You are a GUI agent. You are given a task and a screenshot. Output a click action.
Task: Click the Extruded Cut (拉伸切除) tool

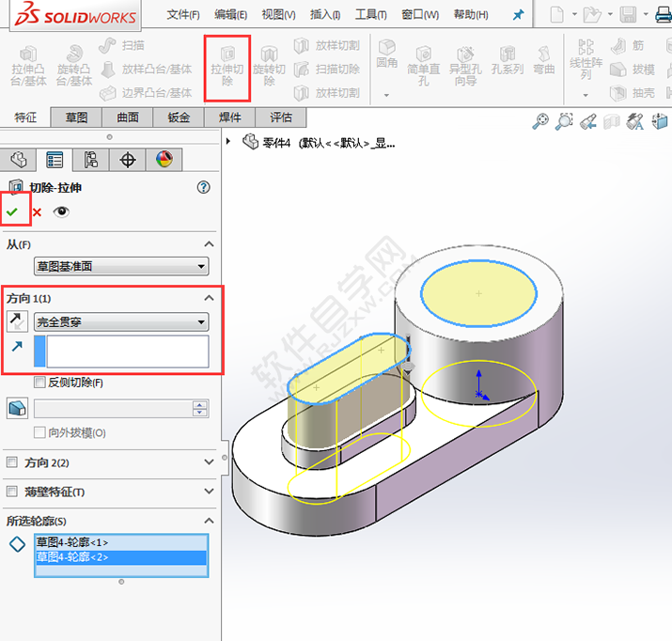point(227,68)
